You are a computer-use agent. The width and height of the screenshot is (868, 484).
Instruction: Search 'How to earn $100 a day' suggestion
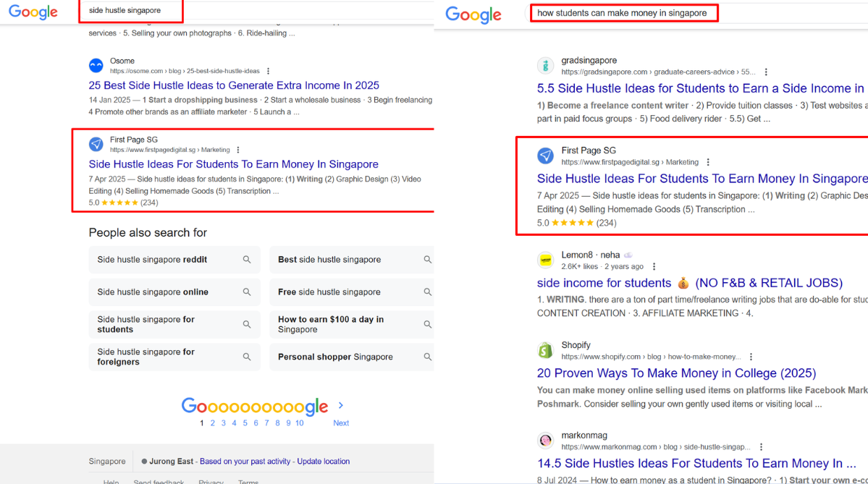coord(352,324)
